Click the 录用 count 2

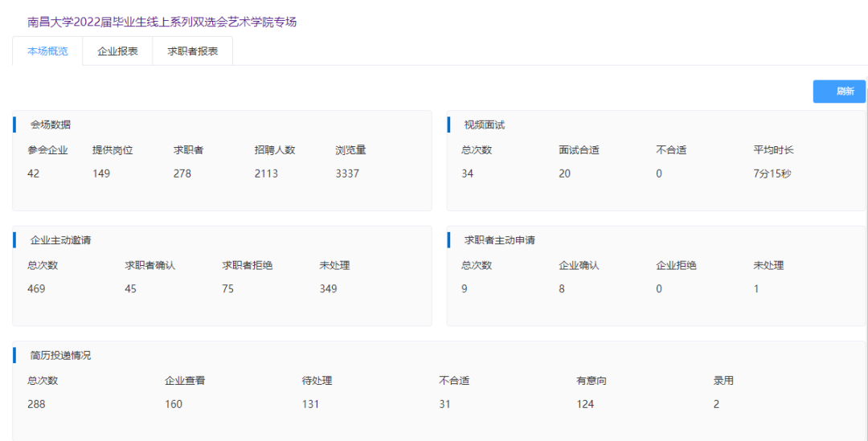(716, 404)
